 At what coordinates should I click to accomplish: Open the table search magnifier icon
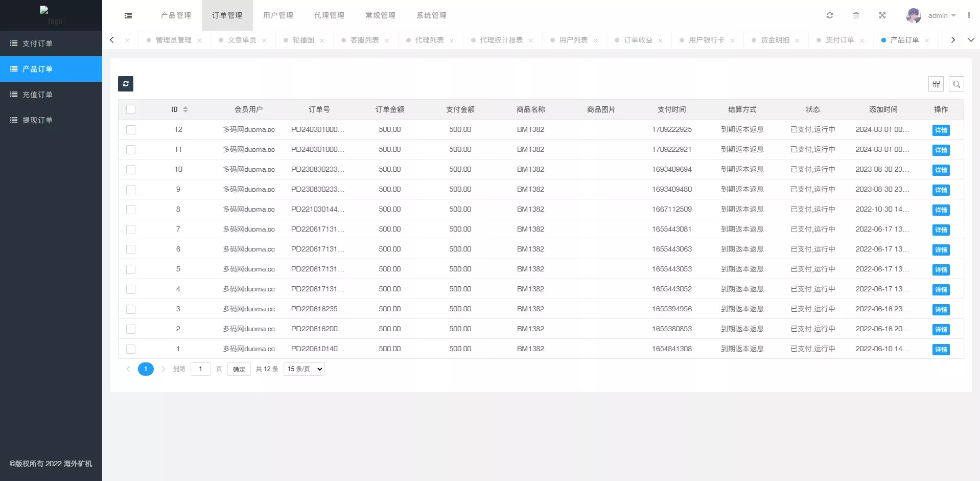point(956,84)
